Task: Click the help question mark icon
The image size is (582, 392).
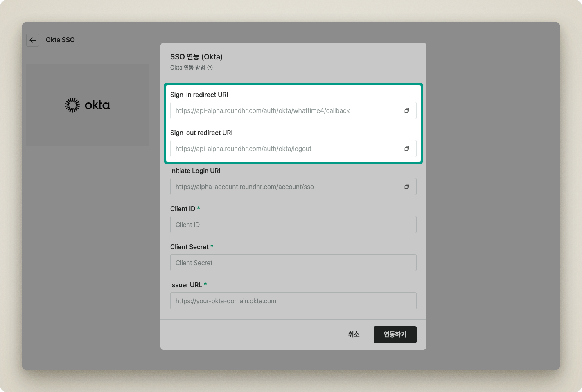Action: click(210, 68)
